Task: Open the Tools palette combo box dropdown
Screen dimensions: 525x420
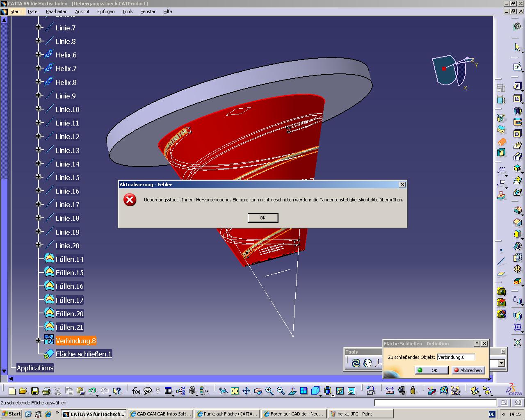Action: point(501,363)
